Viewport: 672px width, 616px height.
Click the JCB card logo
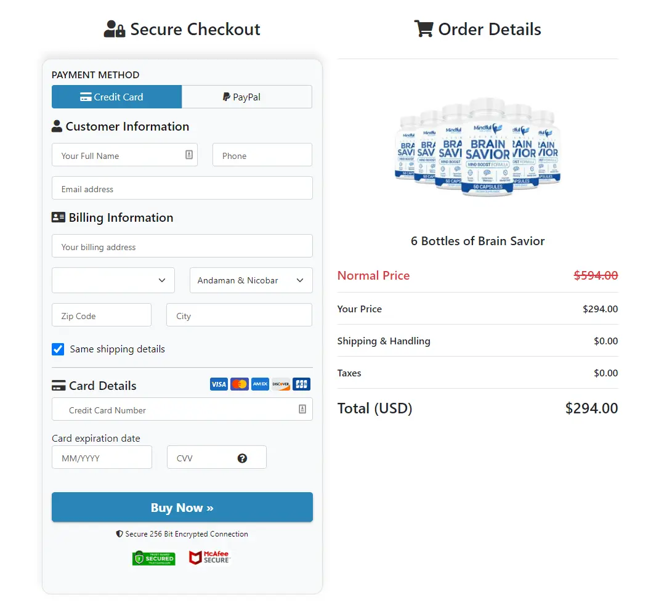301,384
